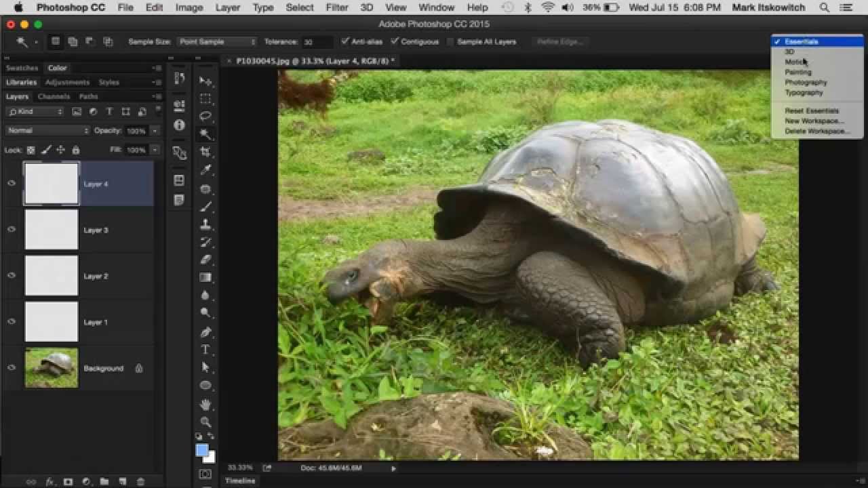Add a layer mask
The image size is (868, 488).
[68, 482]
